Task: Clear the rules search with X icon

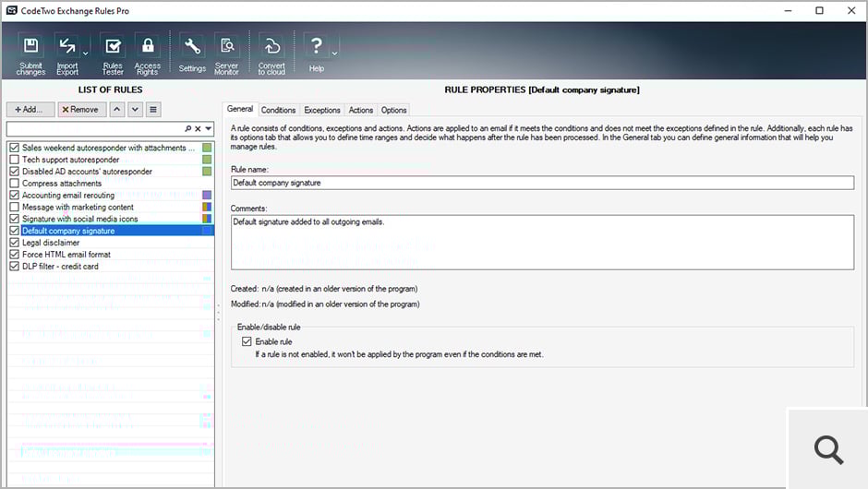Action: pyautogui.click(x=198, y=128)
